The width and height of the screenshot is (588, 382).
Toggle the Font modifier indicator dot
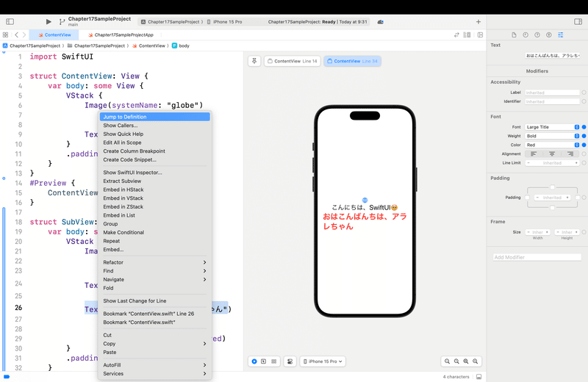[584, 127]
